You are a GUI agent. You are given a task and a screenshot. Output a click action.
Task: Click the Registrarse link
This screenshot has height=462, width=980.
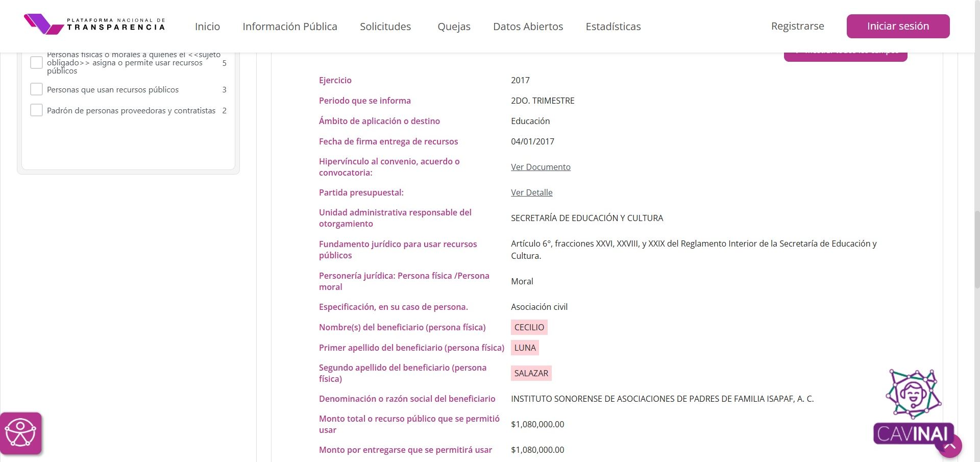coord(797,26)
